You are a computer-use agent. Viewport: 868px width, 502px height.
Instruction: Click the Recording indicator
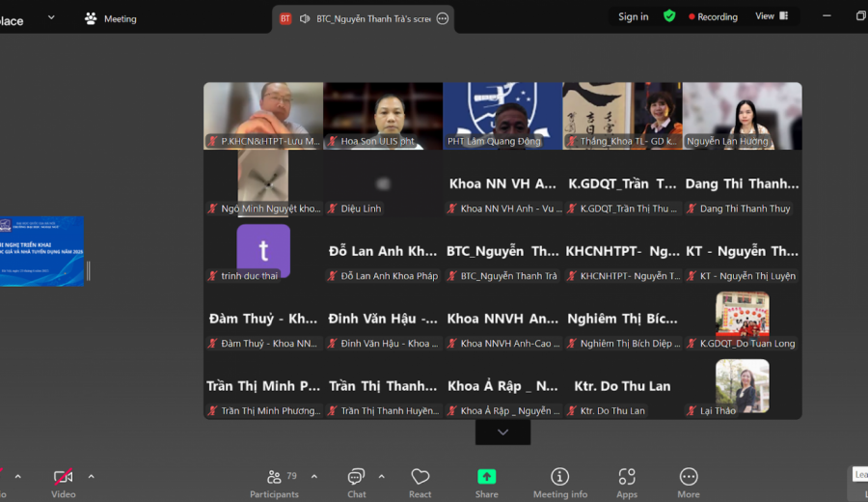[713, 16]
